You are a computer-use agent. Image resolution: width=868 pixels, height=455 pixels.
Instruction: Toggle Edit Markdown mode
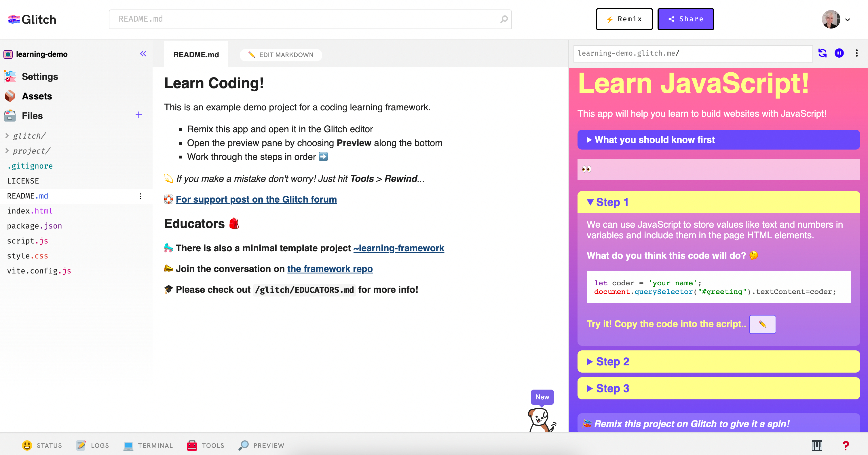tap(281, 55)
